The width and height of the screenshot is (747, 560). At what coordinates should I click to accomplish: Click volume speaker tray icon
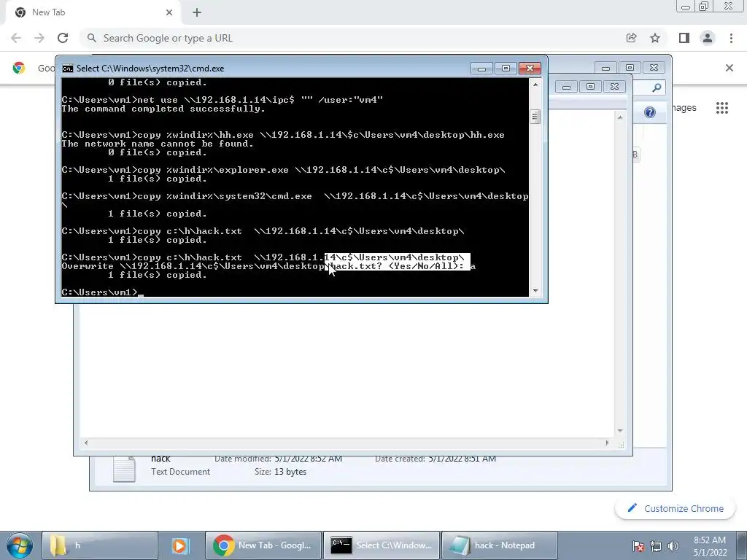pos(673,546)
